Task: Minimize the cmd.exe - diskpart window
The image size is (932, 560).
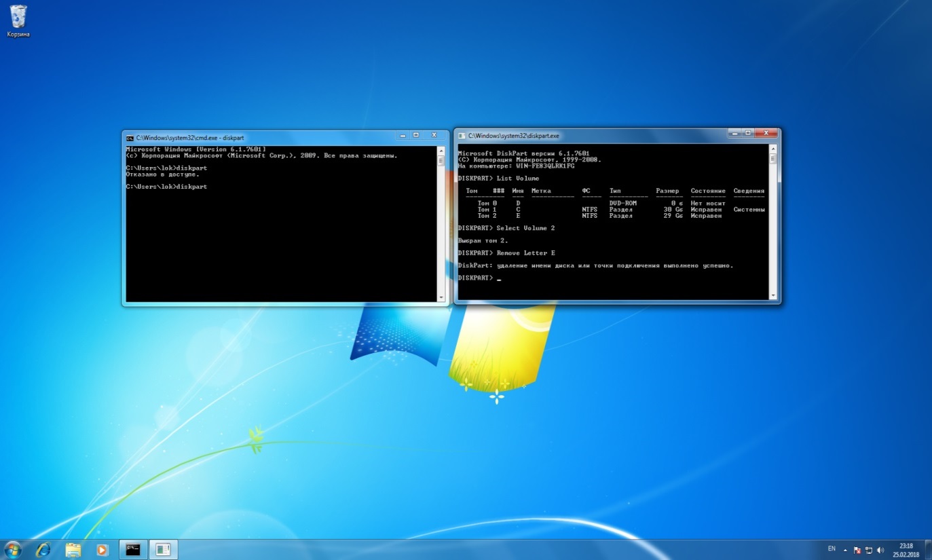Action: 403,135
